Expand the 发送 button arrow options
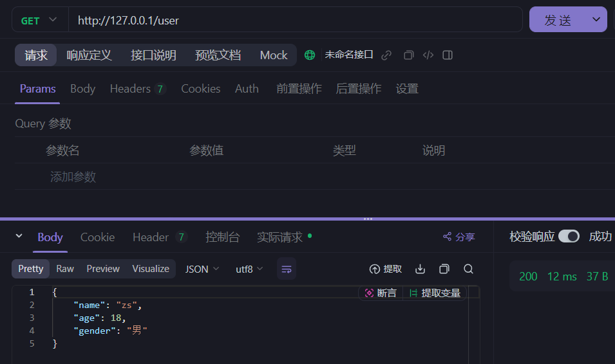Image resolution: width=615 pixels, height=364 pixels. click(x=596, y=19)
